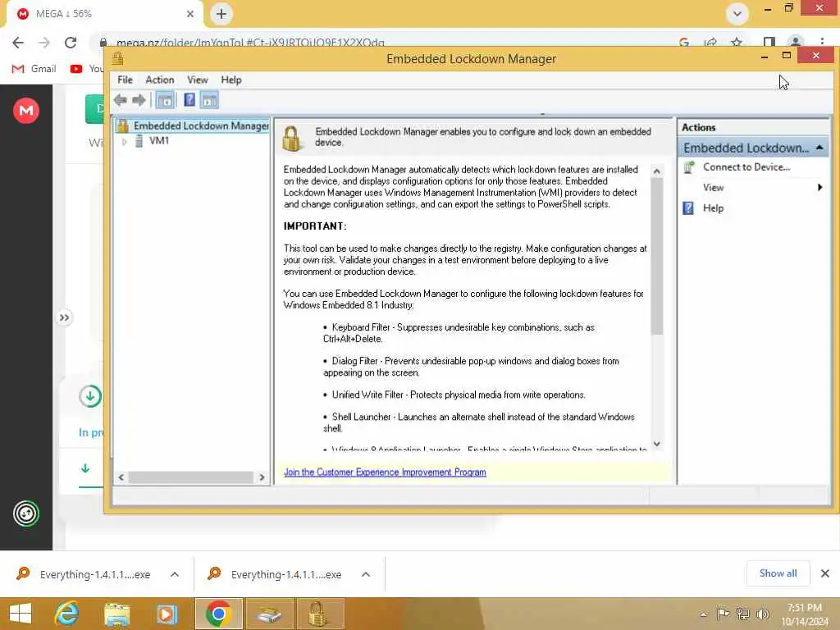Open Join the Customer Experience Improvement Program link
Screen dimensions: 840x630
point(385,472)
